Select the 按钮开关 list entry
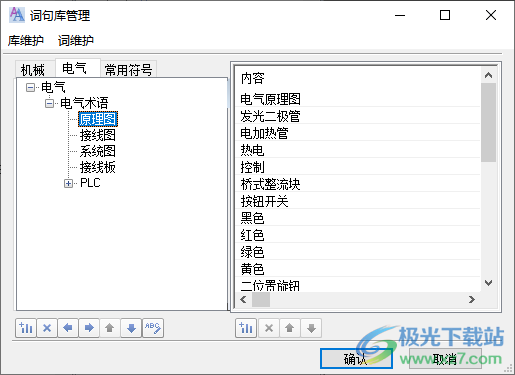Screen dimensions: 515x375 click(358, 201)
